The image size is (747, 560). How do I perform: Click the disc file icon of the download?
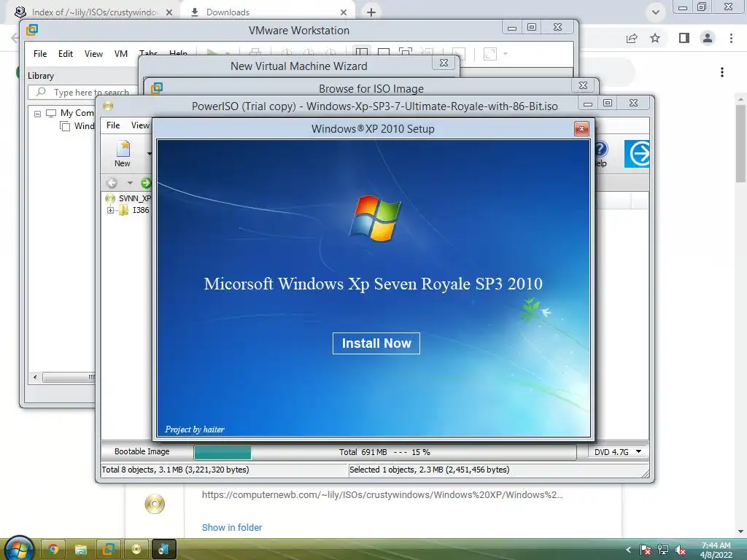click(155, 504)
